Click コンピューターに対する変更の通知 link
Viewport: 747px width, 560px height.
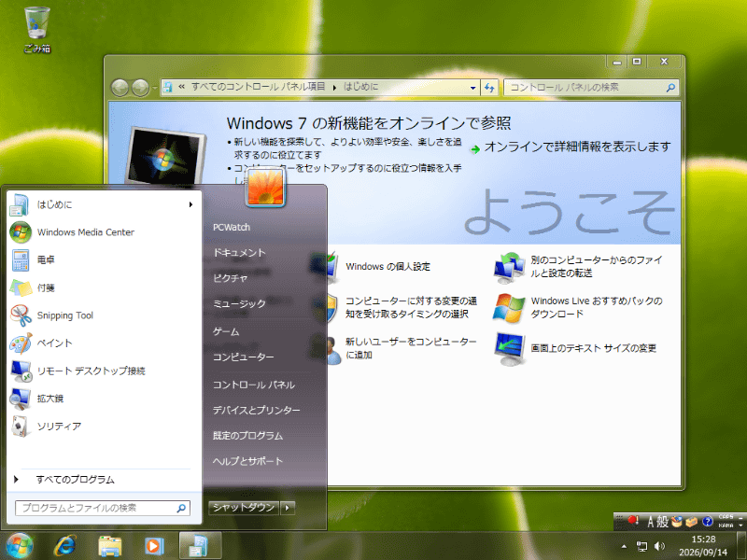(x=411, y=308)
